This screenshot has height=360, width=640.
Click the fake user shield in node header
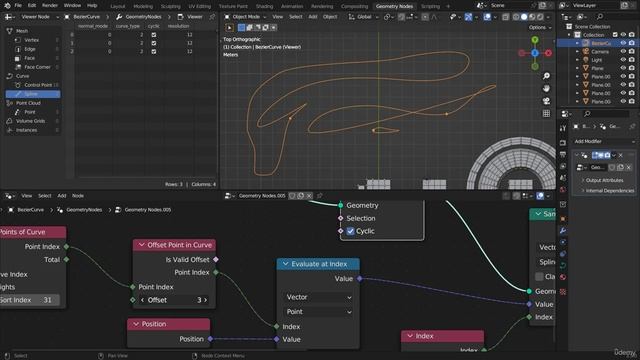click(292, 196)
